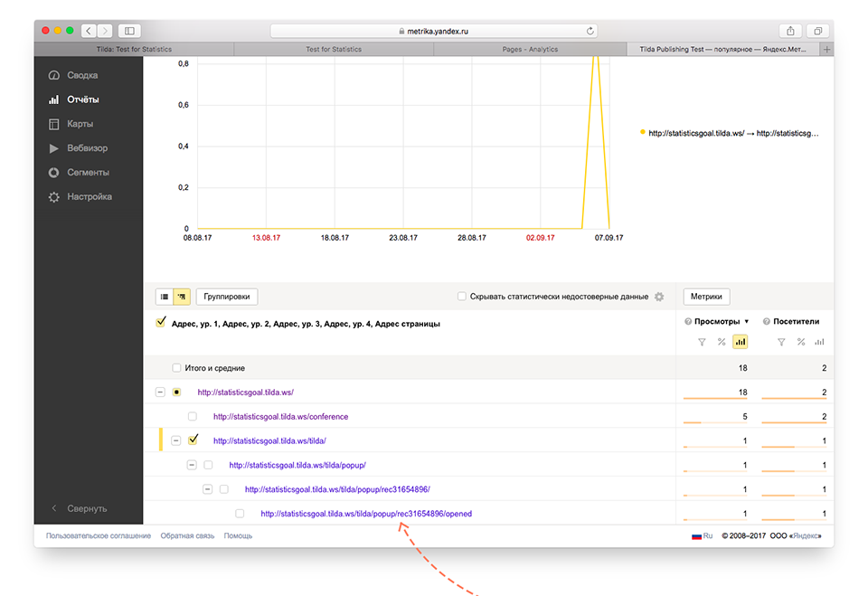This screenshot has height=596, width=868.
Task: Click yellow color marker beside /tilda/ row
Action: click(x=161, y=440)
